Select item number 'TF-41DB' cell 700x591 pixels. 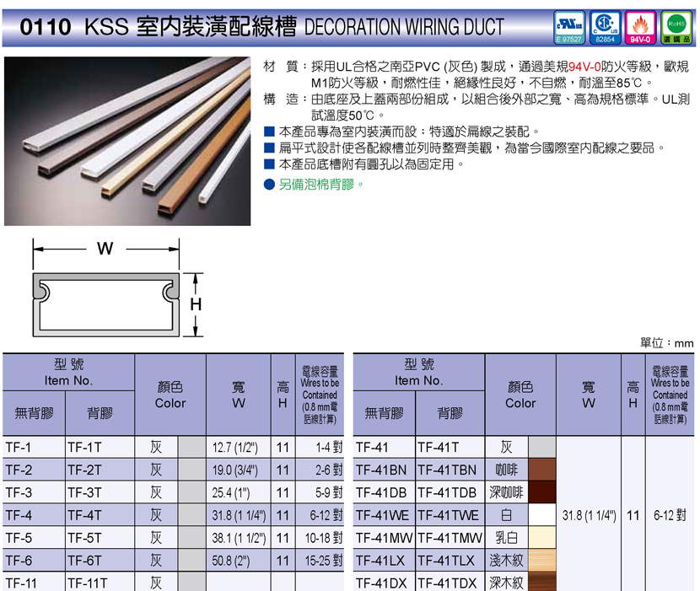point(385,492)
